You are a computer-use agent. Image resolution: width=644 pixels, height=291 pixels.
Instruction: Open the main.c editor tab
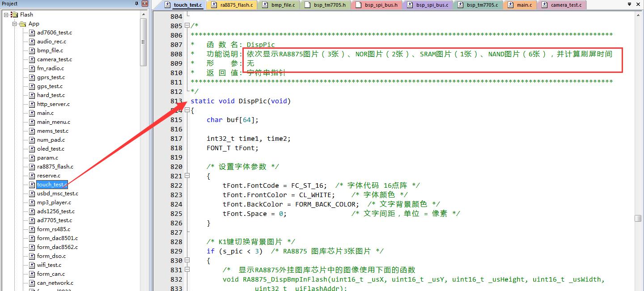524,5
